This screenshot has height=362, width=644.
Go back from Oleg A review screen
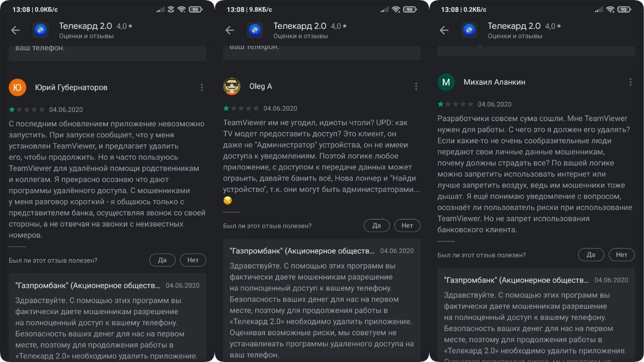[x=229, y=30]
